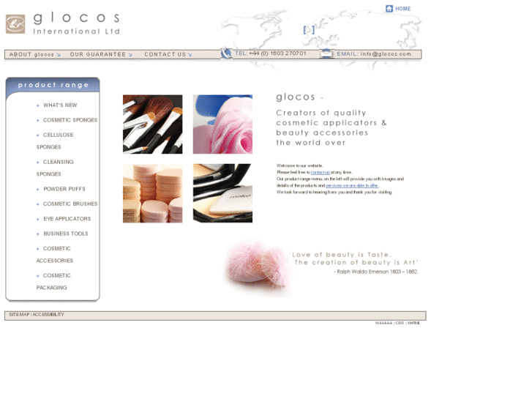Click the glocos logo emblem
This screenshot has width=532, height=399.
15,24
